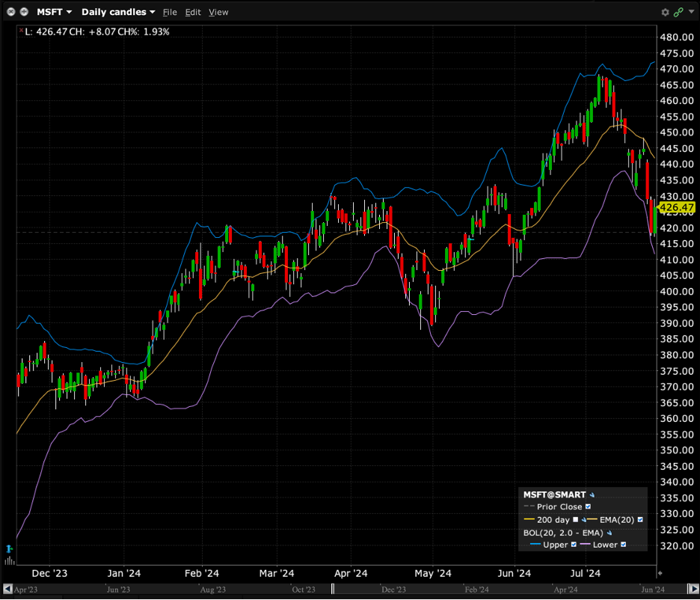Show the volume bars icon at bottom-left
This screenshot has height=600, width=700.
coord(9,560)
